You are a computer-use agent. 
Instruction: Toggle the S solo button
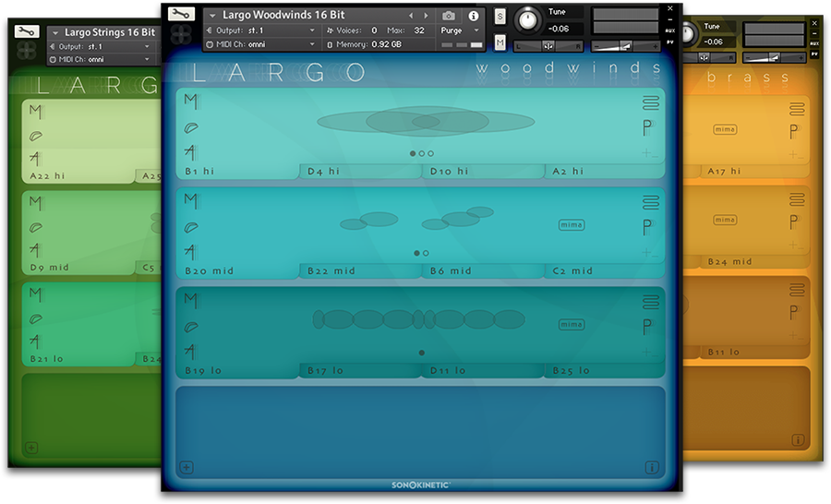[500, 17]
